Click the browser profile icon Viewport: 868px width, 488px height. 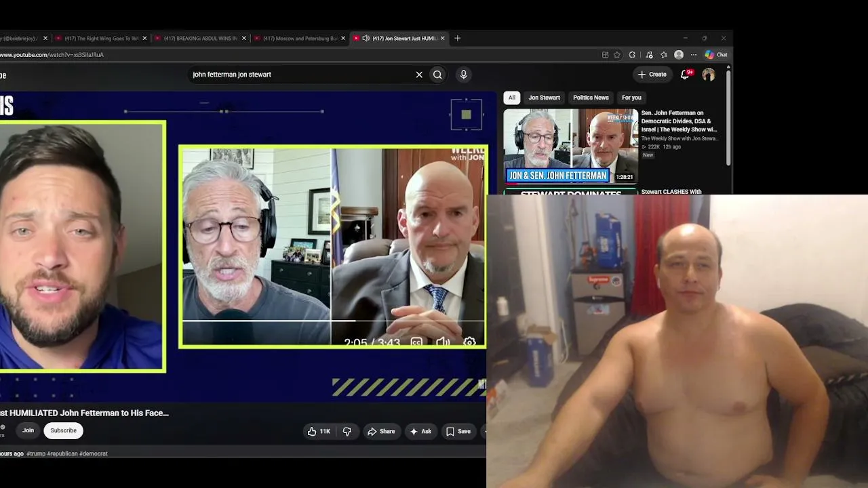point(679,55)
